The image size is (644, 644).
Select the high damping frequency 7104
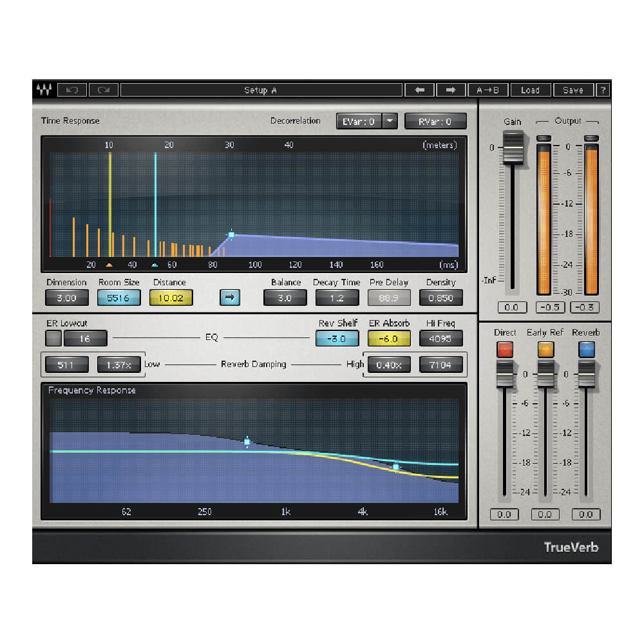pyautogui.click(x=440, y=365)
